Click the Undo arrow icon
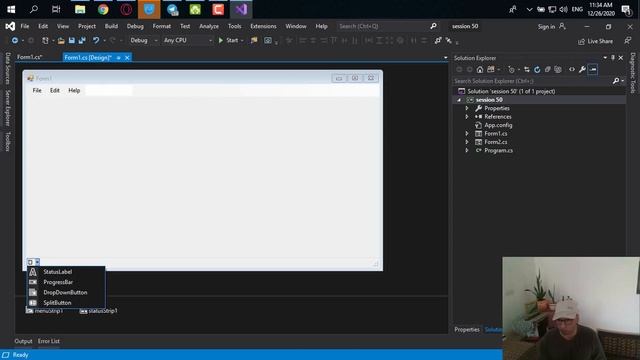This screenshot has height=360, width=640. (x=96, y=40)
